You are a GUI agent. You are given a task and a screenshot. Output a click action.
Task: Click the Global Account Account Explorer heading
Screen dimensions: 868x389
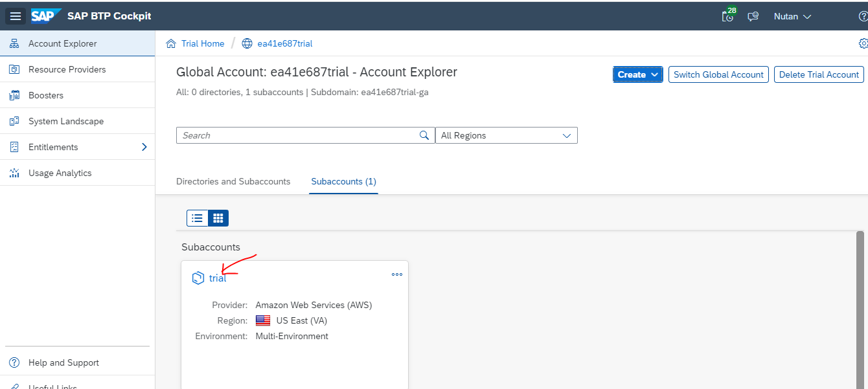click(317, 72)
